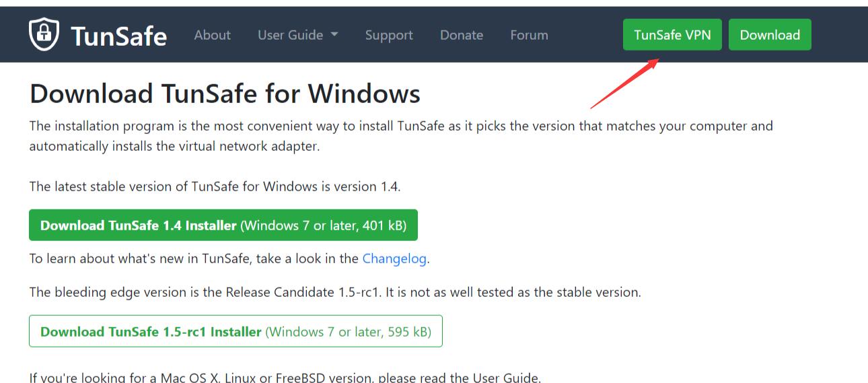Click the TunSafe shield lock logo icon
868x383 pixels.
click(44, 34)
